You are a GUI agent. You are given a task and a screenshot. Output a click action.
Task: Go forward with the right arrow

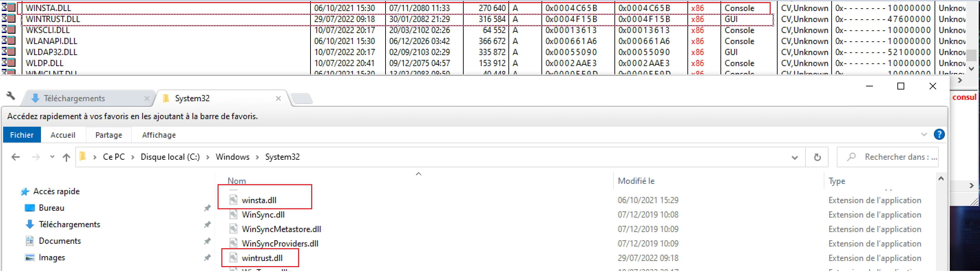(x=36, y=157)
